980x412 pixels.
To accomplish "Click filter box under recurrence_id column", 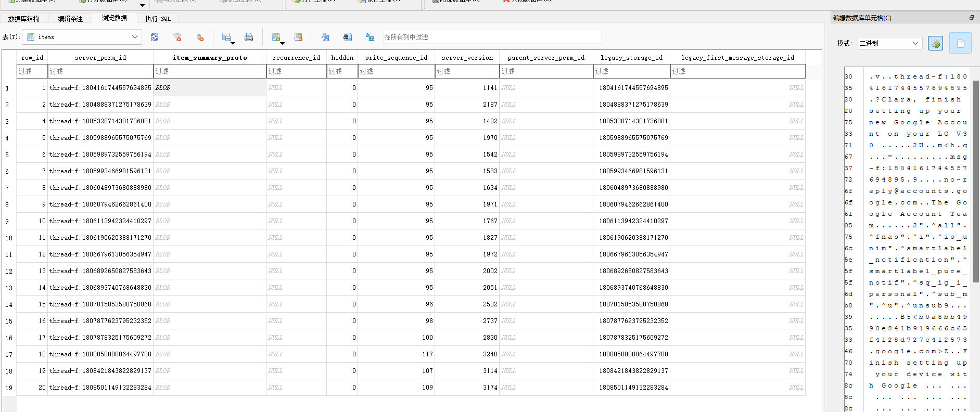I will (x=297, y=71).
